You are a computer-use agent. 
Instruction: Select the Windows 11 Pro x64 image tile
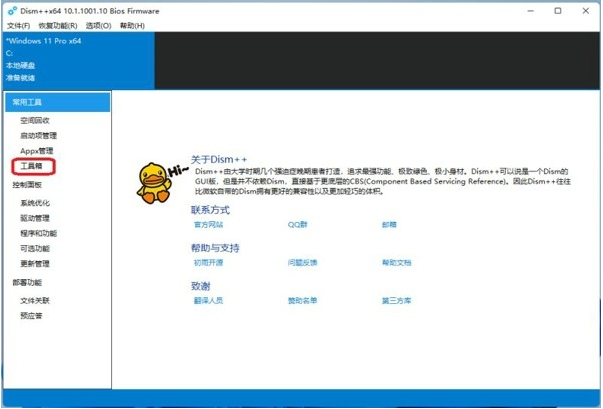click(78, 58)
